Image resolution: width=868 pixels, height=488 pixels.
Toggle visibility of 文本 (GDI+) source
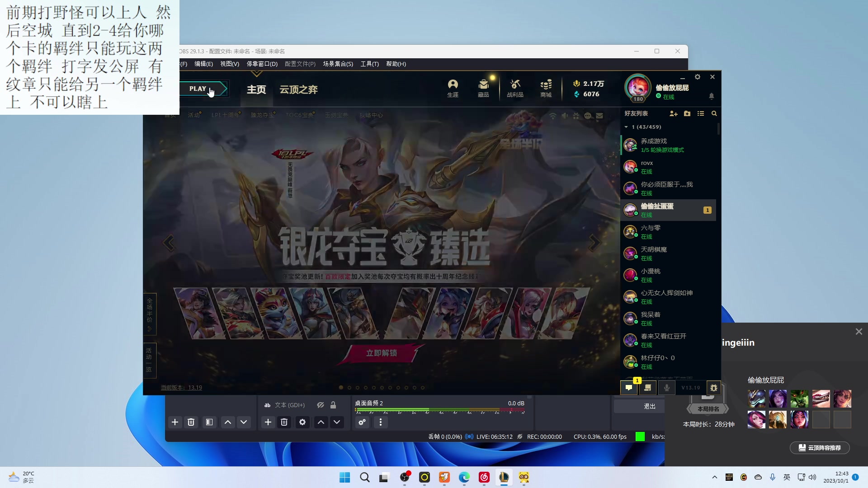(321, 405)
